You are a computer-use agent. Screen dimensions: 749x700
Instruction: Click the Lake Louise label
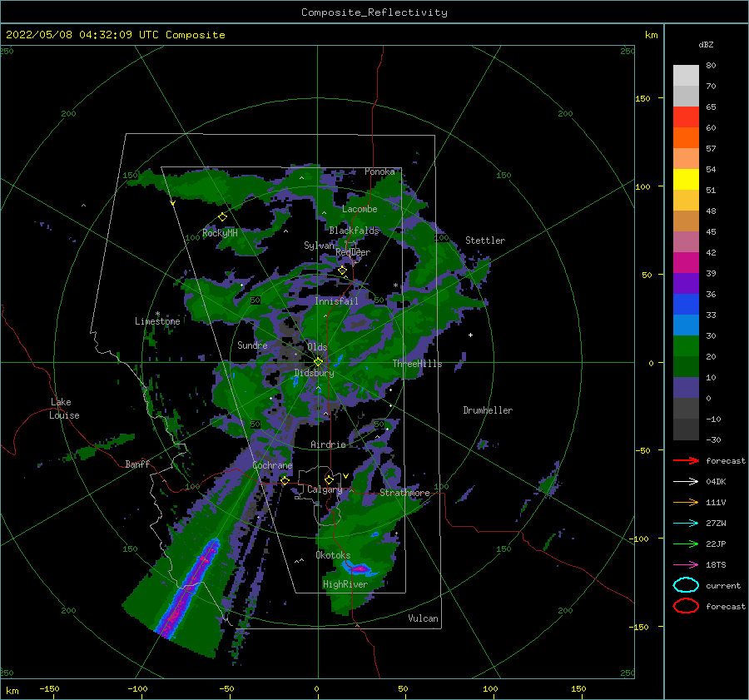(x=64, y=409)
